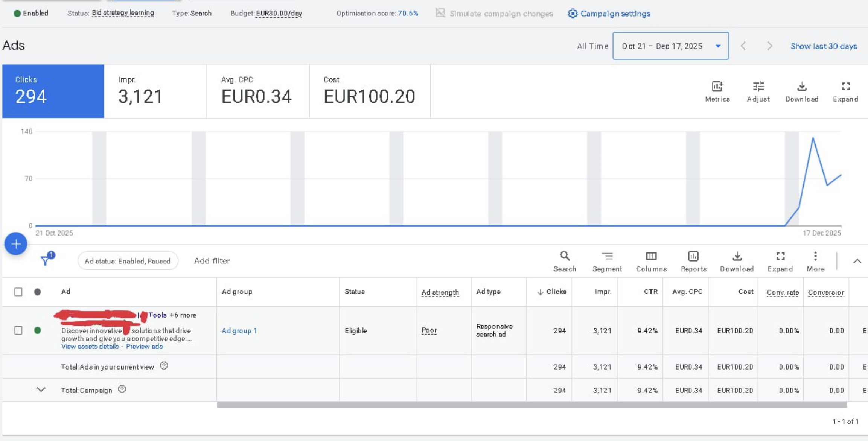Click the table More options icon
Viewport: 868px width, 441px height.
pos(815,261)
